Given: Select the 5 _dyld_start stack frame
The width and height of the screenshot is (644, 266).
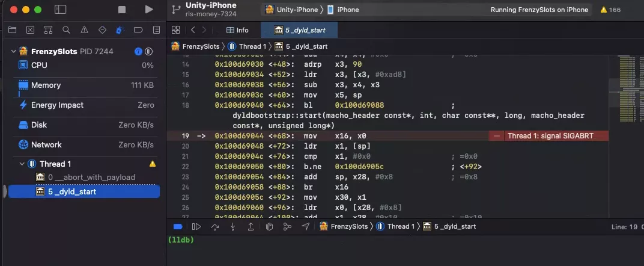Looking at the screenshot, I should pyautogui.click(x=84, y=191).
